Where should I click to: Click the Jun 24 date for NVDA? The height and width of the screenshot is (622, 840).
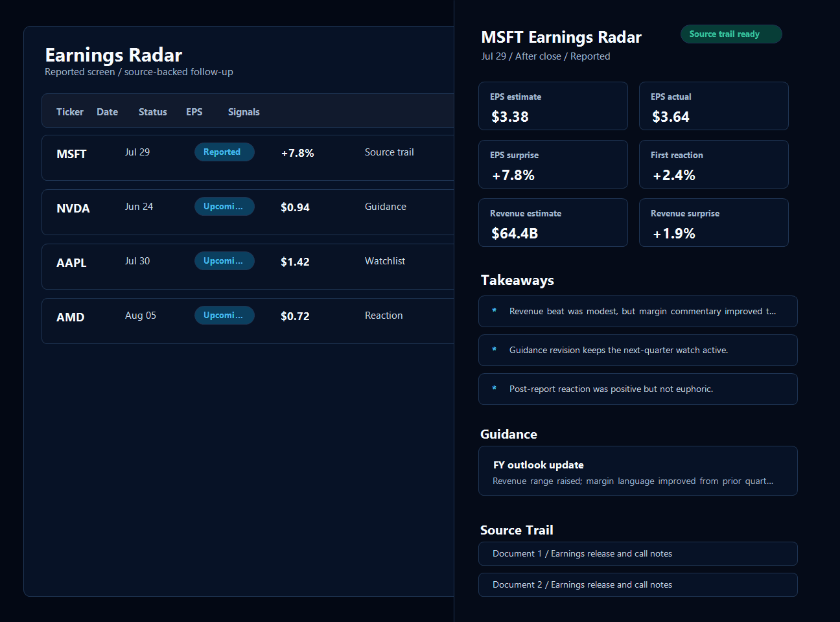139,206
